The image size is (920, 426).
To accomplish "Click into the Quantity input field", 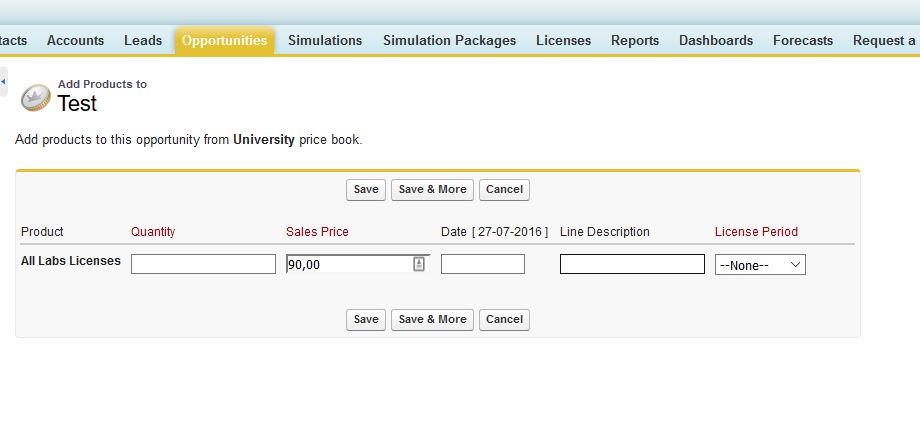I will [x=203, y=264].
